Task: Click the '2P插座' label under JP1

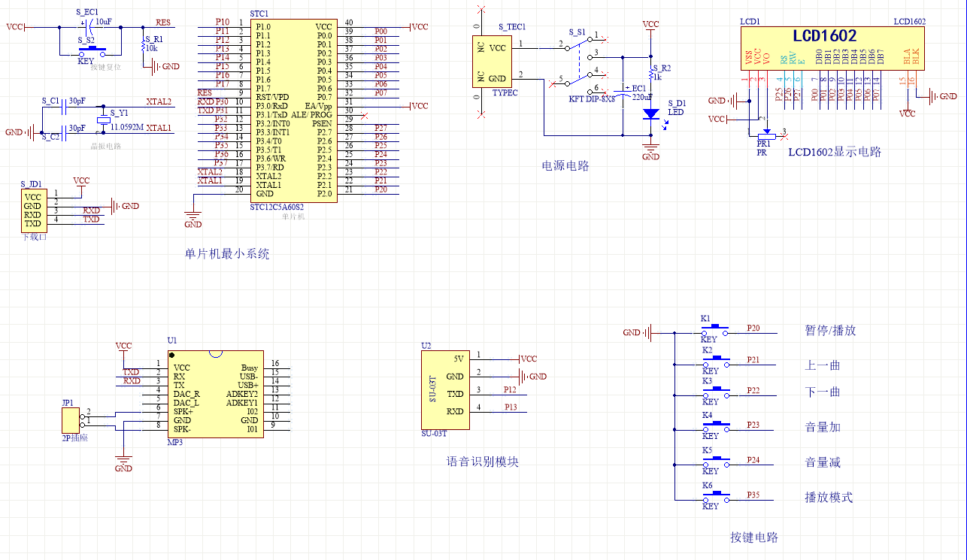Action: point(74,437)
